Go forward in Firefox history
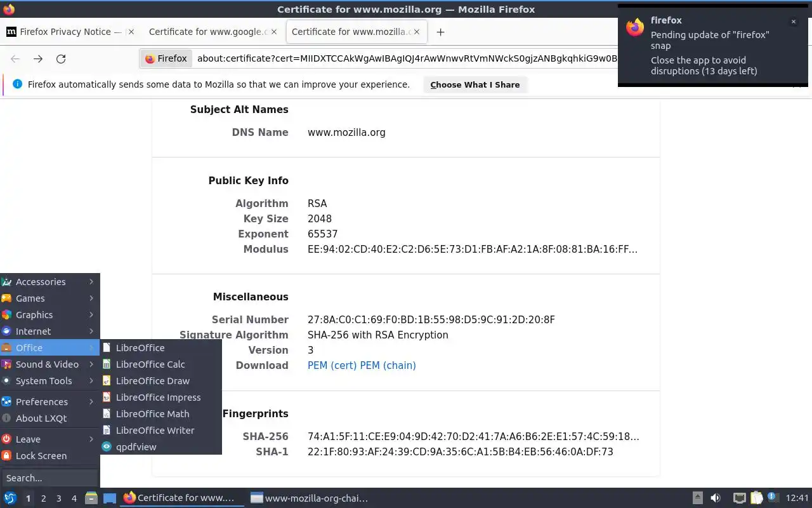 pos(38,59)
